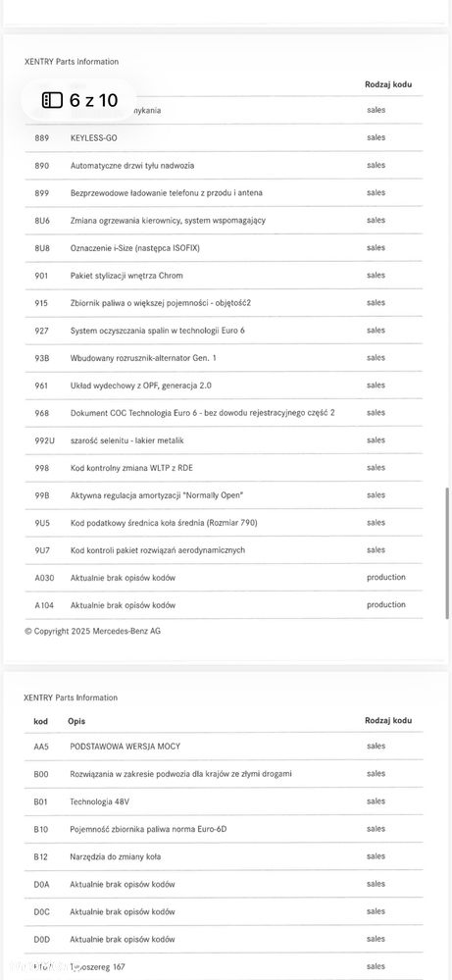The width and height of the screenshot is (452, 980).
Task: Click the B01 Technologia 48V row
Action: pyautogui.click(x=224, y=801)
